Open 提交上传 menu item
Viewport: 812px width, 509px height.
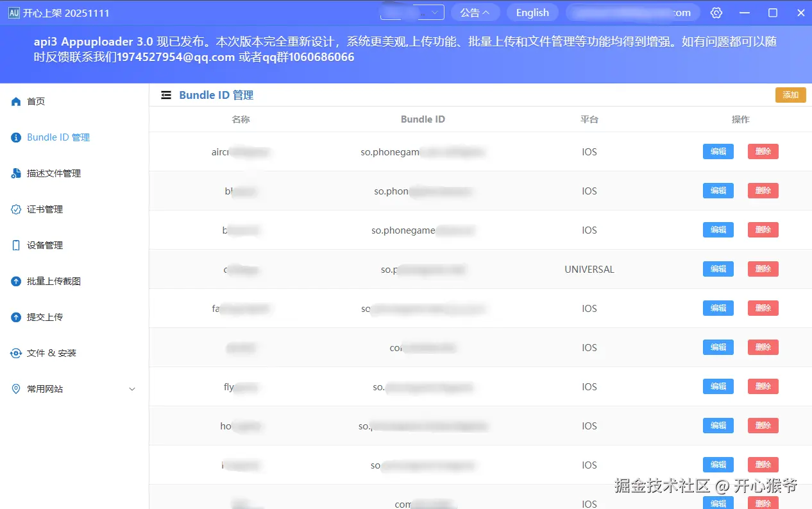(74, 317)
